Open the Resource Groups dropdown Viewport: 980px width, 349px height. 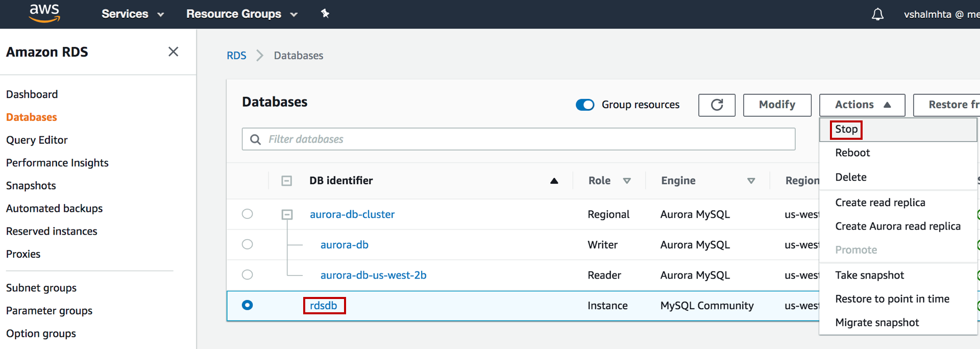241,14
